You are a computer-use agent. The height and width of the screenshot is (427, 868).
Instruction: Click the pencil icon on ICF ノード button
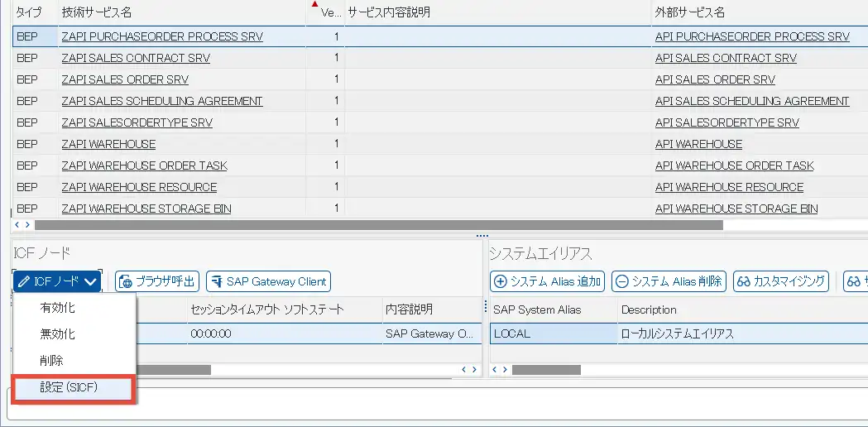(24, 281)
